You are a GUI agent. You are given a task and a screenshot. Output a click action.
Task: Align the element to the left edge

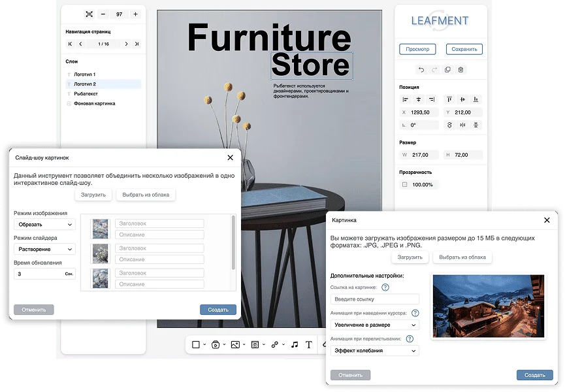(x=405, y=99)
